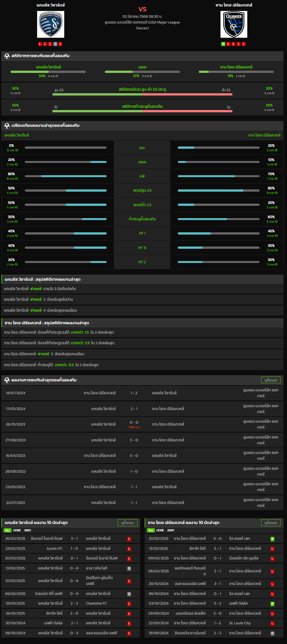Click the L badge on Kansas 26/01/2025 row
The height and width of the screenshot is (644, 287).
(129, 614)
